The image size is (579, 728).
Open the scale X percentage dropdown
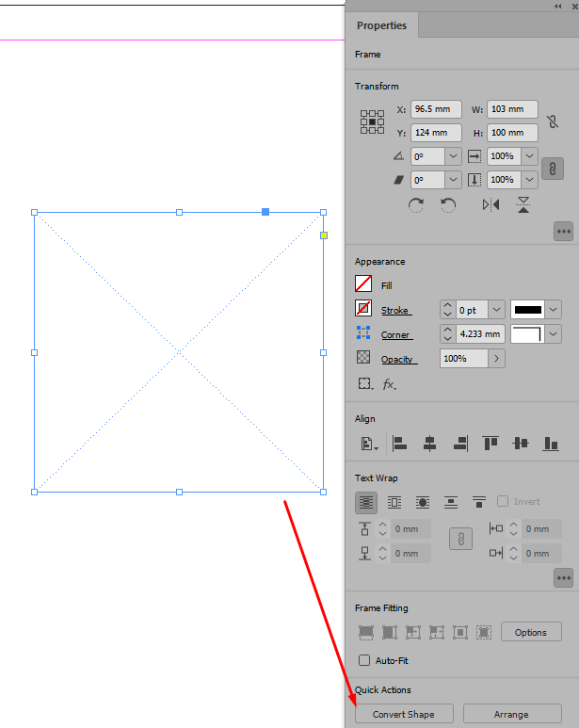529,156
